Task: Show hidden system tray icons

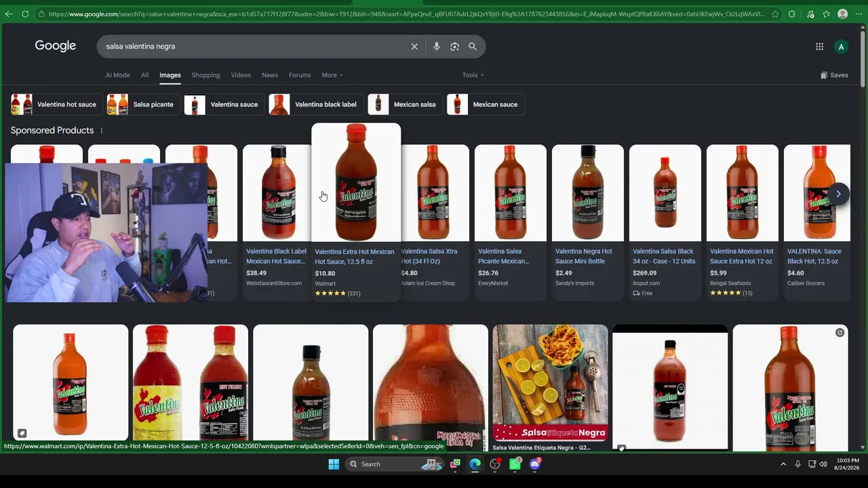Action: pyautogui.click(x=783, y=464)
